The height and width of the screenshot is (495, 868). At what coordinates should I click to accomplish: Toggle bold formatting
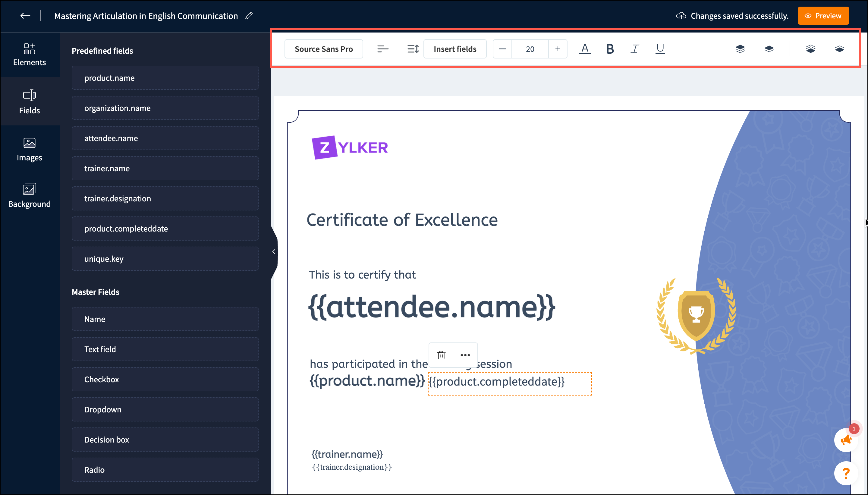(610, 49)
